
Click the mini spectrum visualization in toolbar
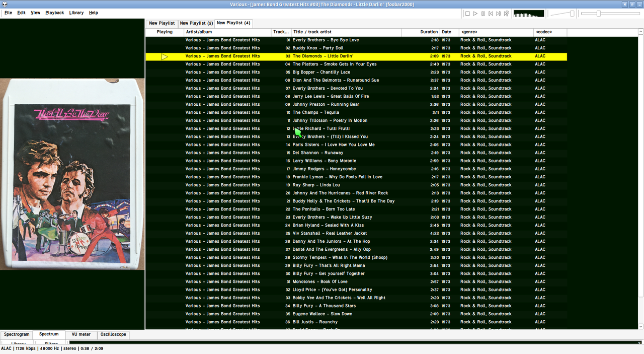click(529, 14)
